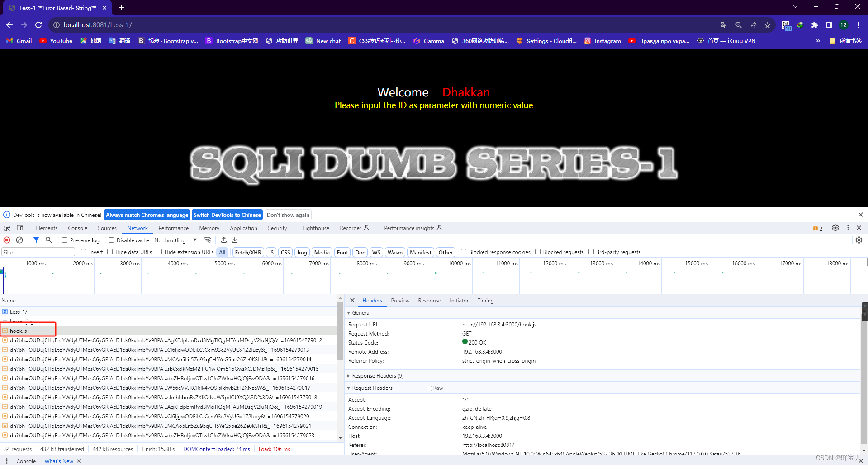
Task: Select the inspect element tool
Action: 6,228
